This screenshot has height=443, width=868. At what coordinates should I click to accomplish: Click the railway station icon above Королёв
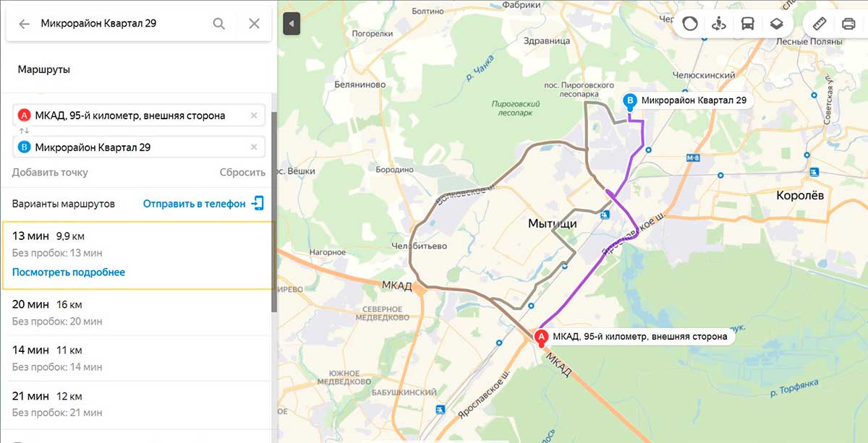tap(815, 172)
